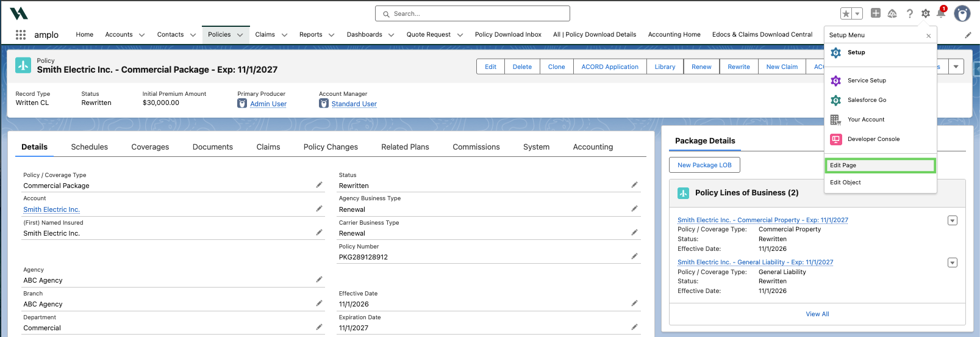This screenshot has width=980, height=337.
Task: Open Salesforce Go from Setup Menu
Action: point(880,100)
